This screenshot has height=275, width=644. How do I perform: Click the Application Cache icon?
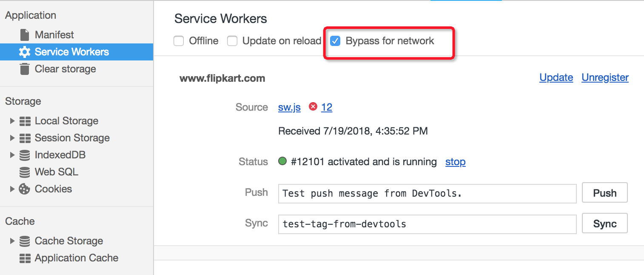[24, 258]
